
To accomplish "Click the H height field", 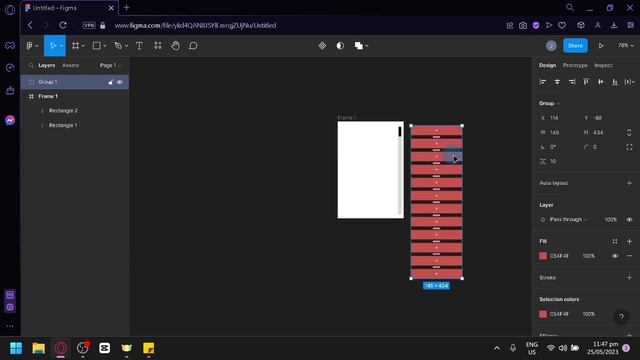I will 603,133.
